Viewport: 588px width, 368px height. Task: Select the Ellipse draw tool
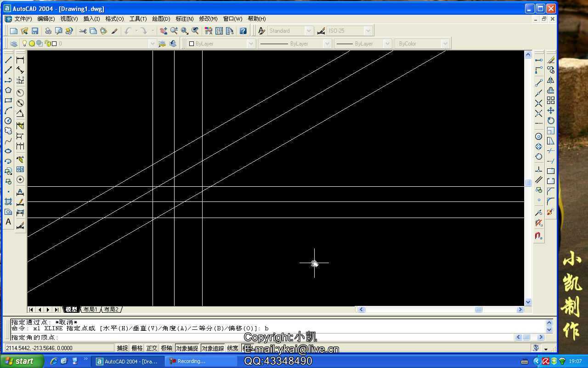8,151
